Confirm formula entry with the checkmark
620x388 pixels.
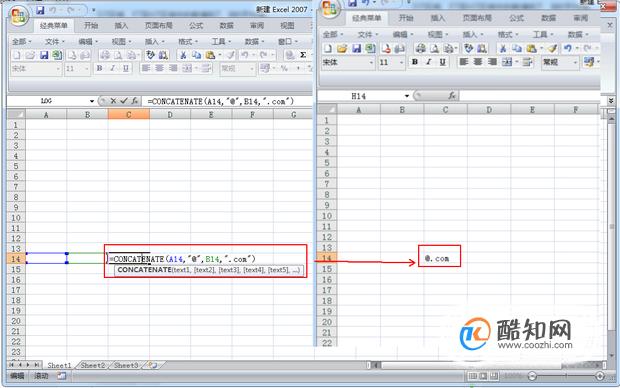124,101
